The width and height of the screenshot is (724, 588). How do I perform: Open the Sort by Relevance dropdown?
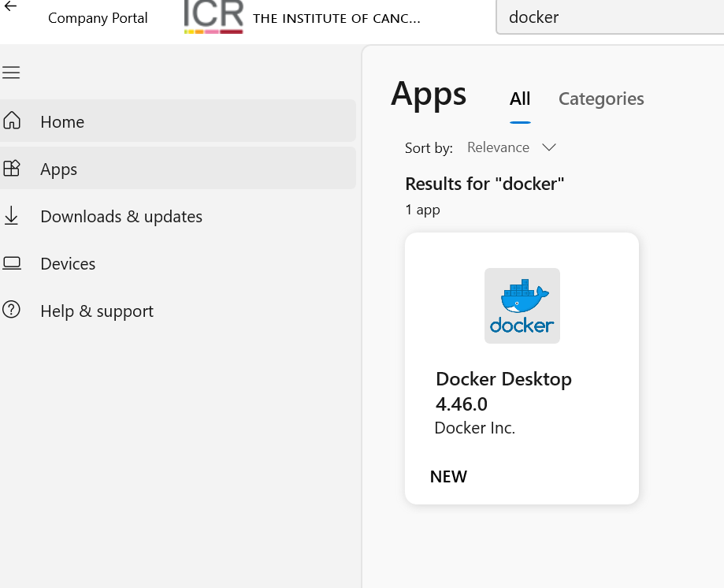coord(511,147)
